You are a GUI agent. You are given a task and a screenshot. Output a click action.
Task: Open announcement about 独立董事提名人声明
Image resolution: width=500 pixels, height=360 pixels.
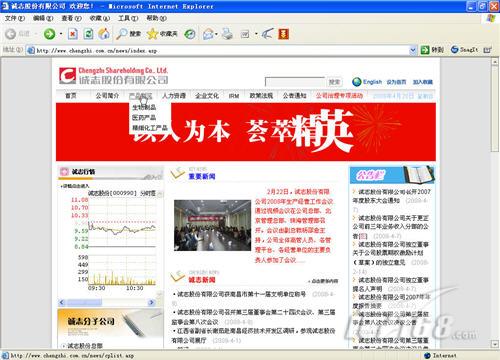coord(391,284)
